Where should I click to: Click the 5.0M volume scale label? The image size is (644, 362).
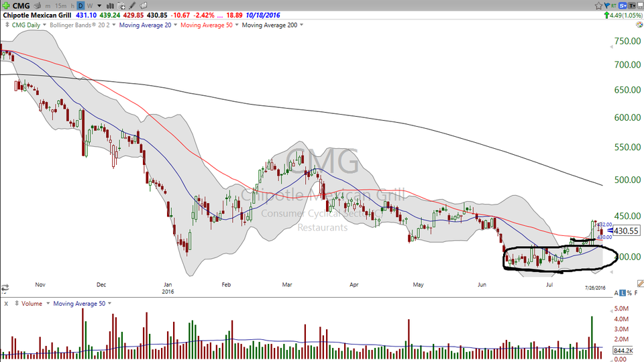621,308
